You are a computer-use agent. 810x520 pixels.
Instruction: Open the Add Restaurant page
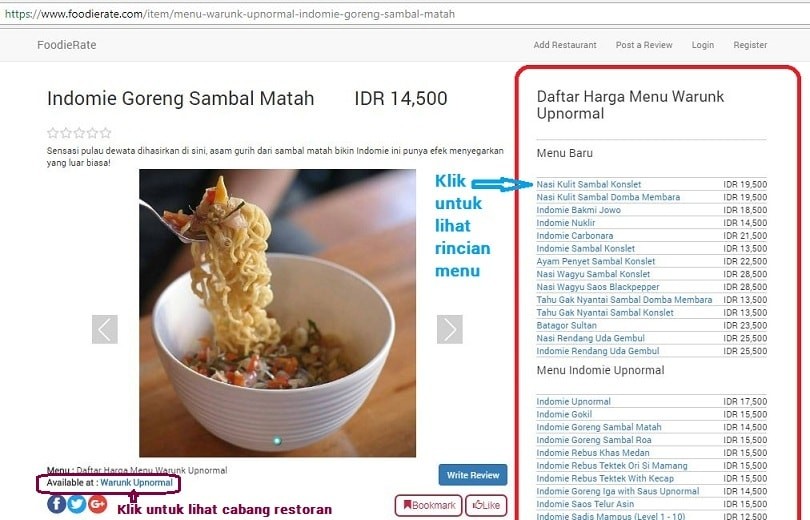coord(565,45)
